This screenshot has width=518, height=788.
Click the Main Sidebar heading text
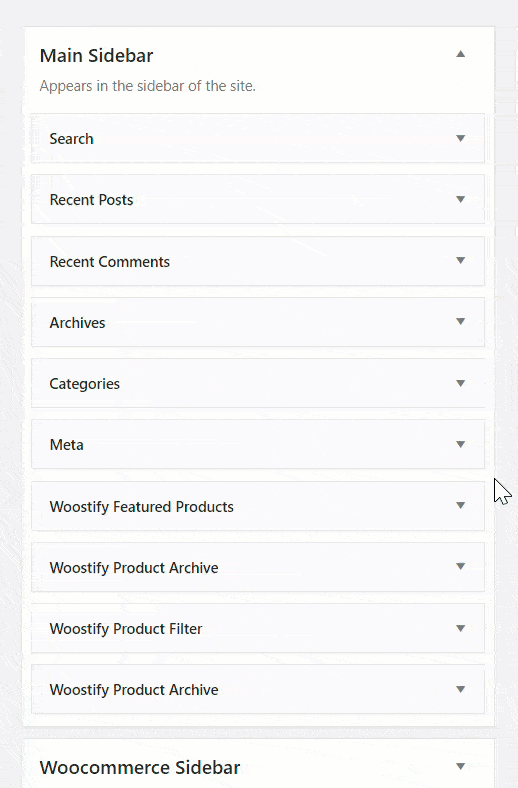pyautogui.click(x=96, y=56)
